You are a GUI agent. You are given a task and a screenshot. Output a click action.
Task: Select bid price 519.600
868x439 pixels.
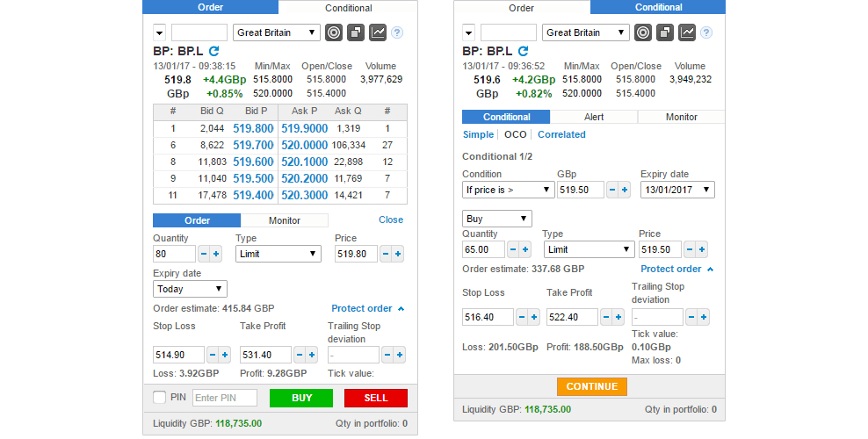(x=253, y=162)
